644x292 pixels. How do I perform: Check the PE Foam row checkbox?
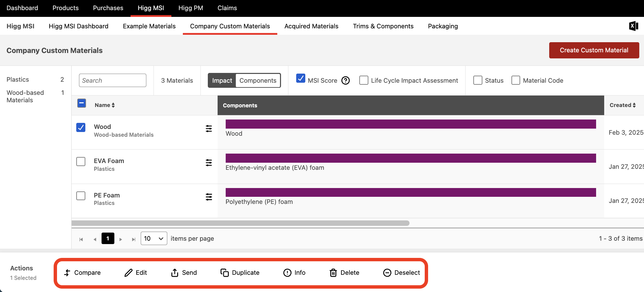81,196
